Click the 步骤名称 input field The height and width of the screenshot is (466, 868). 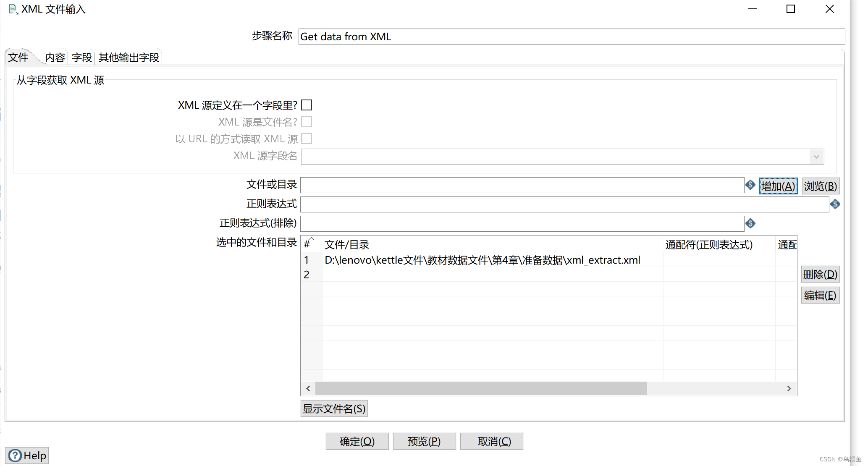click(571, 37)
